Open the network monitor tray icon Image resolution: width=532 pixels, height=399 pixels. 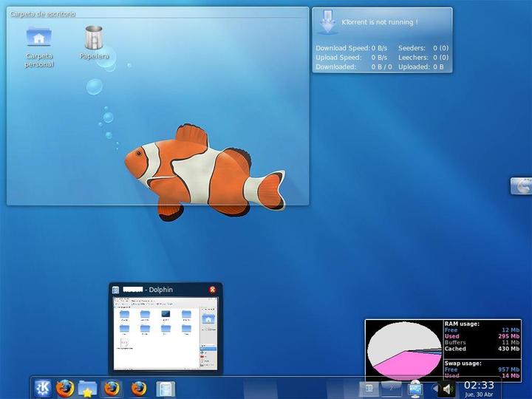(415, 389)
